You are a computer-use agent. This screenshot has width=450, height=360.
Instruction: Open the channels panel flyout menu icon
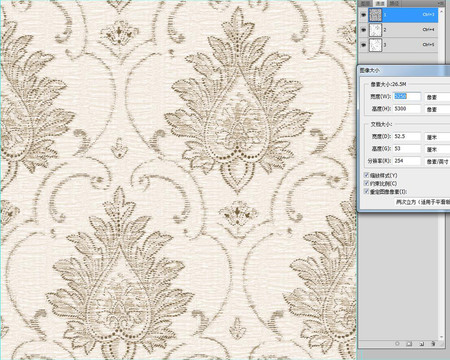pyautogui.click(x=441, y=3)
